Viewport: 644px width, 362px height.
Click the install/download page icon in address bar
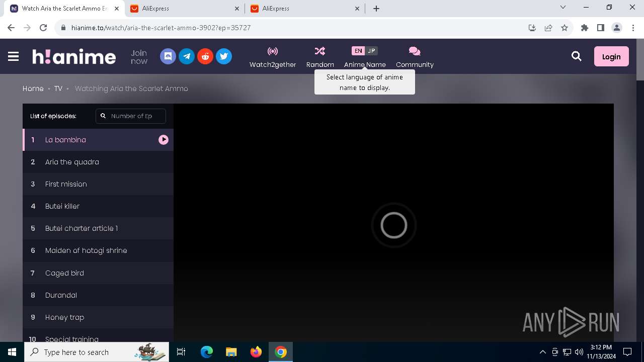pyautogui.click(x=532, y=28)
